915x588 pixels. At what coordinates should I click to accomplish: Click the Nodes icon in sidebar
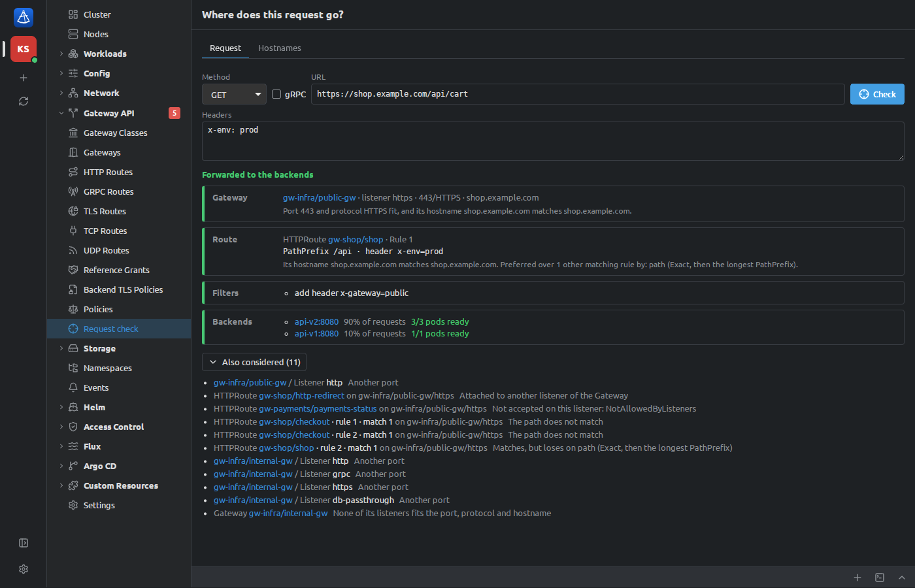tap(73, 34)
